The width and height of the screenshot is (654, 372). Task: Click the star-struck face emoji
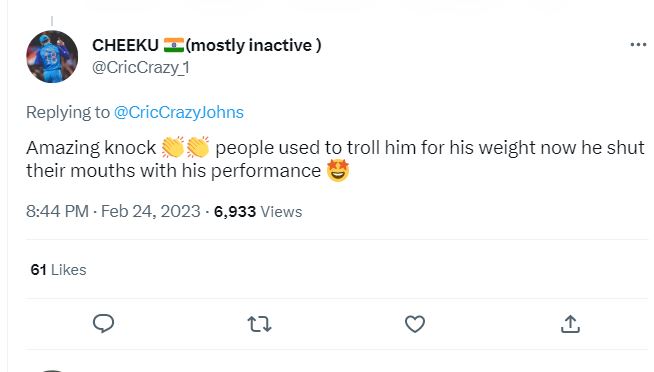337,171
